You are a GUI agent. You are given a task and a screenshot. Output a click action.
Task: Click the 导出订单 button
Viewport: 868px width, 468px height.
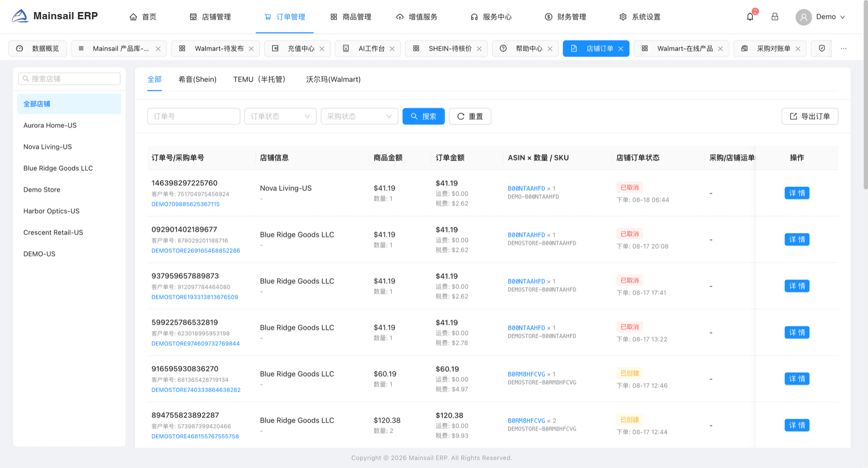coord(810,116)
